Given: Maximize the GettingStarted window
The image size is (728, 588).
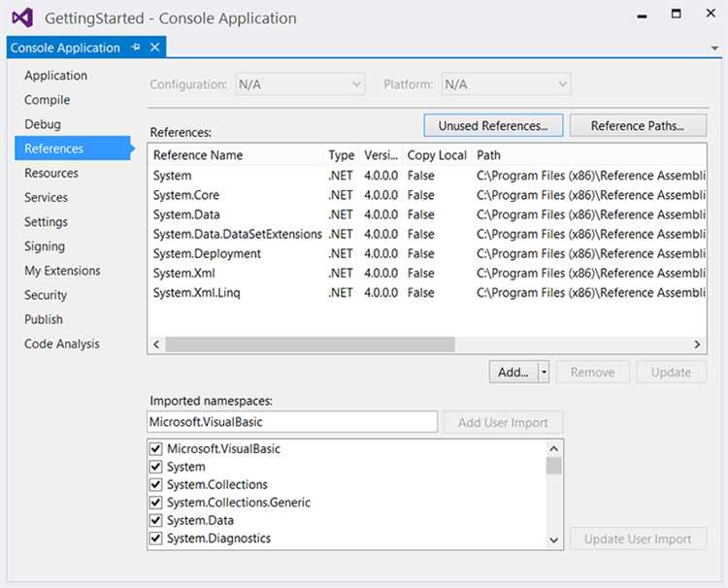Looking at the screenshot, I should click(677, 14).
